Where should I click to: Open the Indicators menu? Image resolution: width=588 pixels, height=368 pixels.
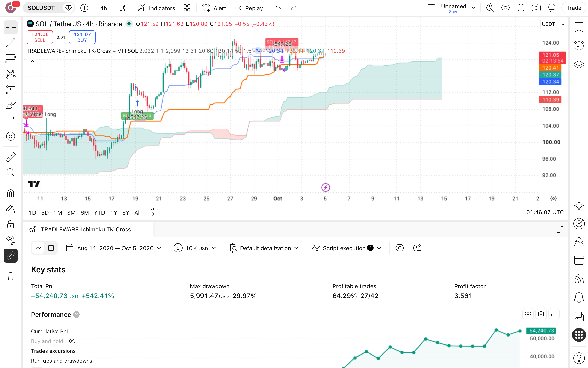point(156,8)
